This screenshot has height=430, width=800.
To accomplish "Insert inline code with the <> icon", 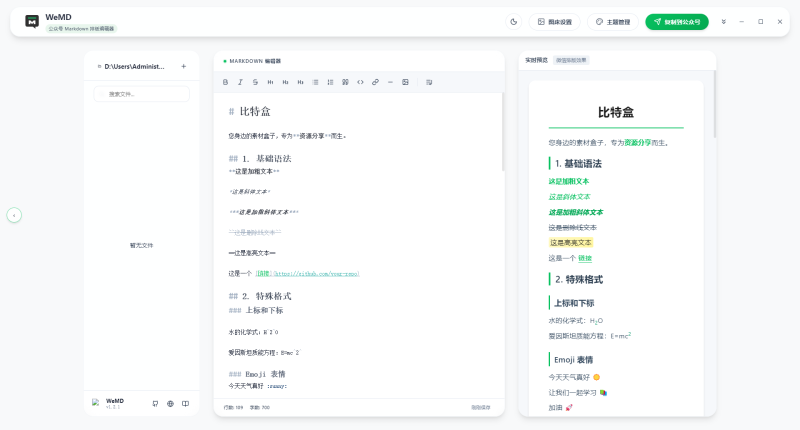I will 360,82.
